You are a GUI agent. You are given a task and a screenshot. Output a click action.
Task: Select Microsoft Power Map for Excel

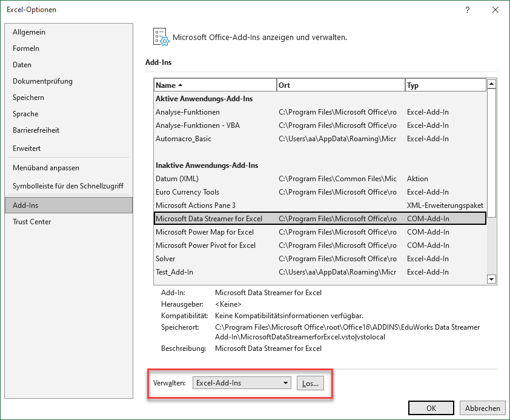[320, 232]
